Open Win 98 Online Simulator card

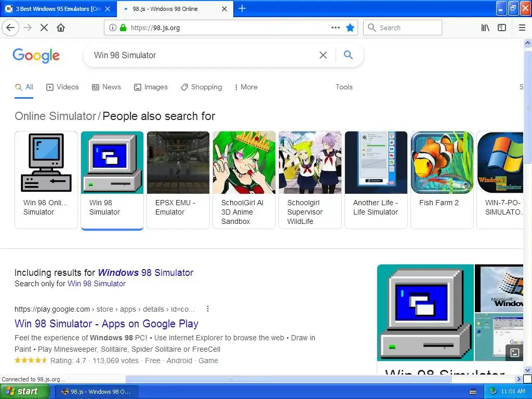46,180
